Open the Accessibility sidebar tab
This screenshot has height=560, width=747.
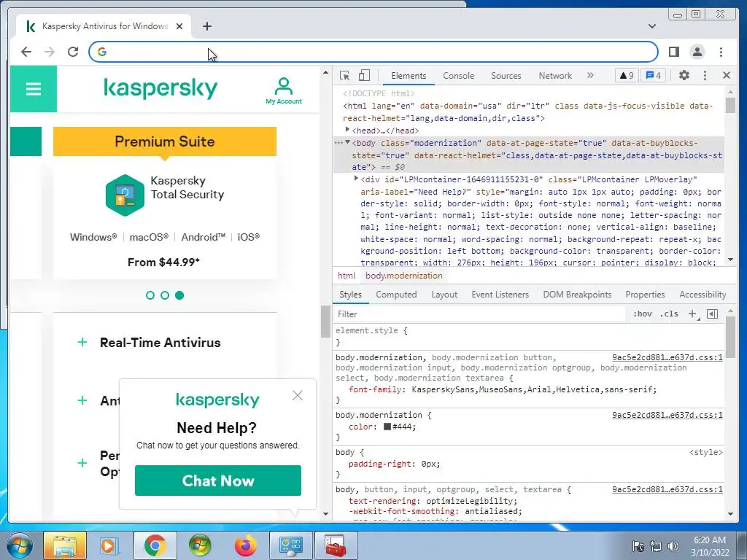(x=703, y=295)
